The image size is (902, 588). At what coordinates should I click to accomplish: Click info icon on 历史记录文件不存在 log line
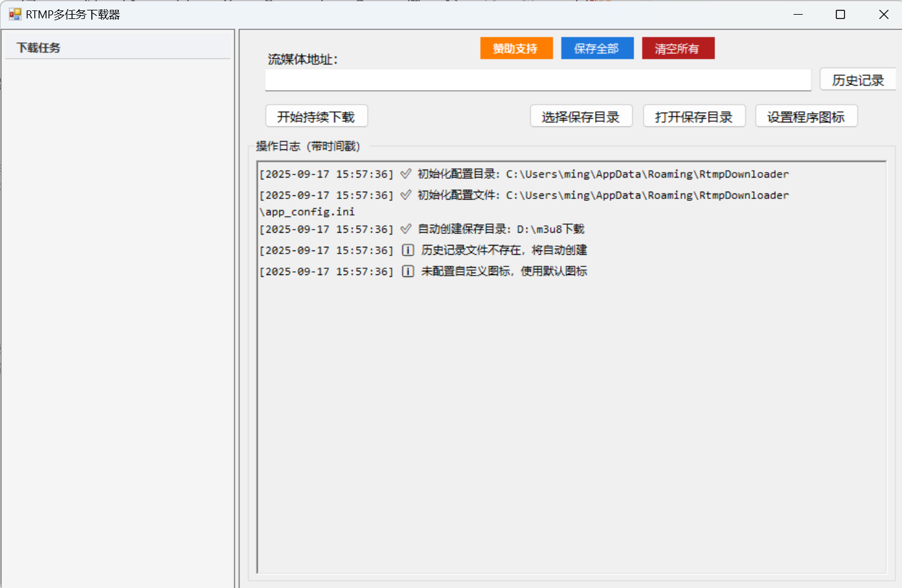(x=408, y=250)
